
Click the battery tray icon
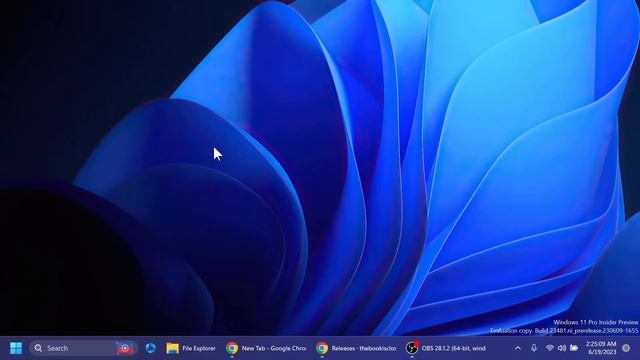pyautogui.click(x=574, y=348)
